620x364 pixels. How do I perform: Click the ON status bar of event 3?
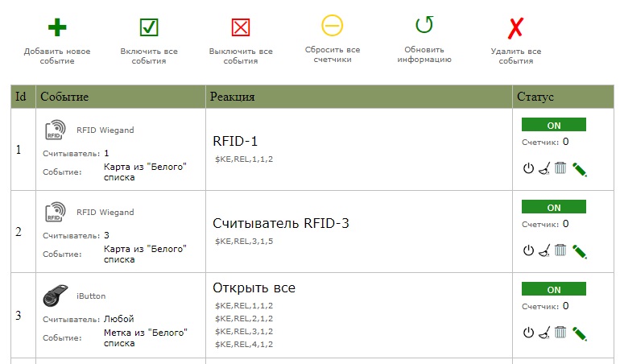[x=554, y=289]
